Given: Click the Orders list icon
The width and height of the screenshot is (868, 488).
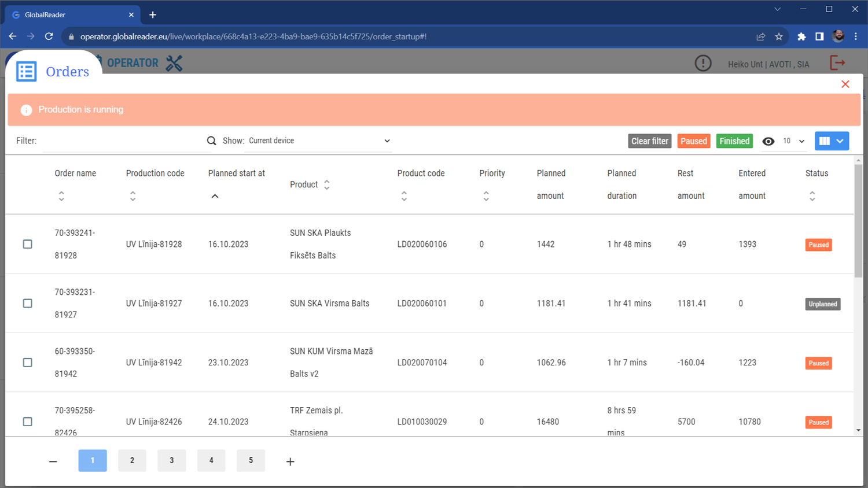Looking at the screenshot, I should click(x=25, y=71).
